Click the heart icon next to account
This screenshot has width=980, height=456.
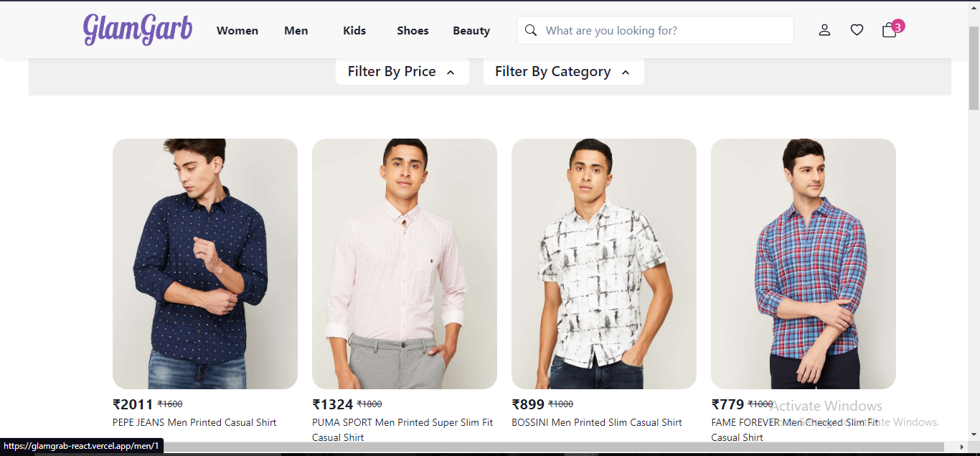(857, 29)
